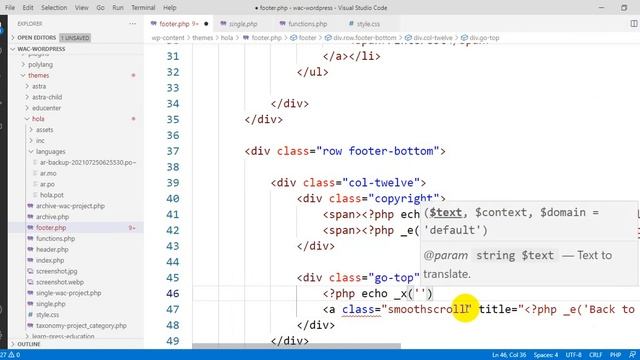This screenshot has width=640, height=360.
Task: Click the UTF-8 encoding status entry
Action: tap(573, 355)
